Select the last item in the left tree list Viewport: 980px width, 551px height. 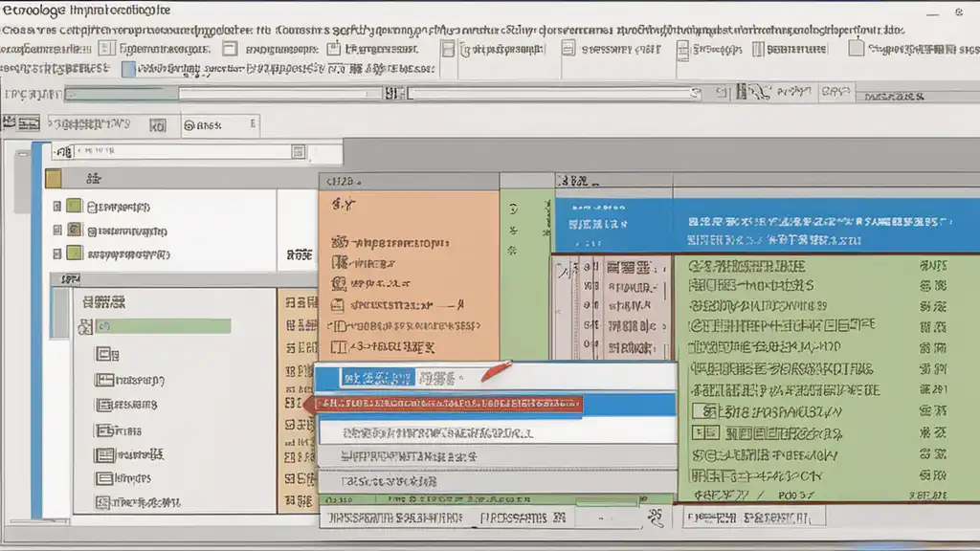coord(138,502)
